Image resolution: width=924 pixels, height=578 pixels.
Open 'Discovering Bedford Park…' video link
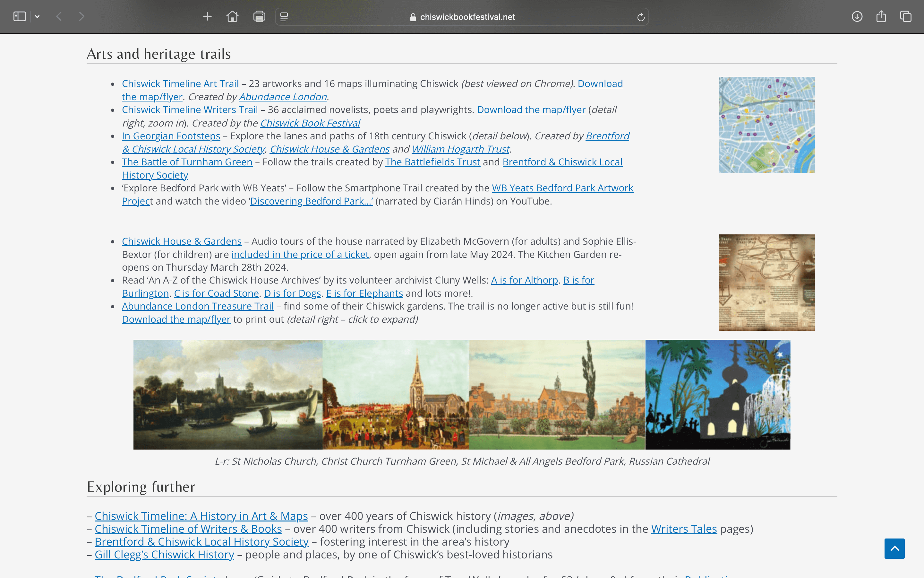(312, 201)
